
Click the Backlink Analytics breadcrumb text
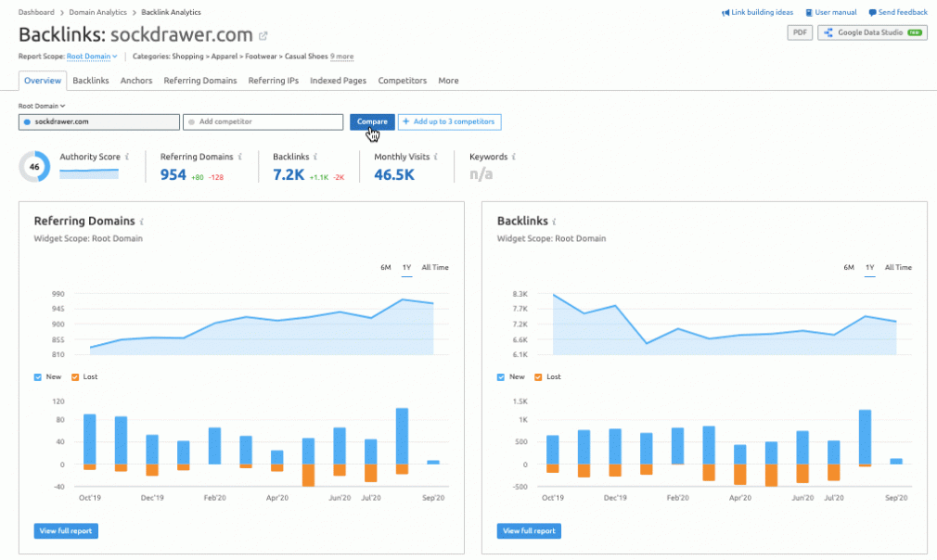coord(171,13)
